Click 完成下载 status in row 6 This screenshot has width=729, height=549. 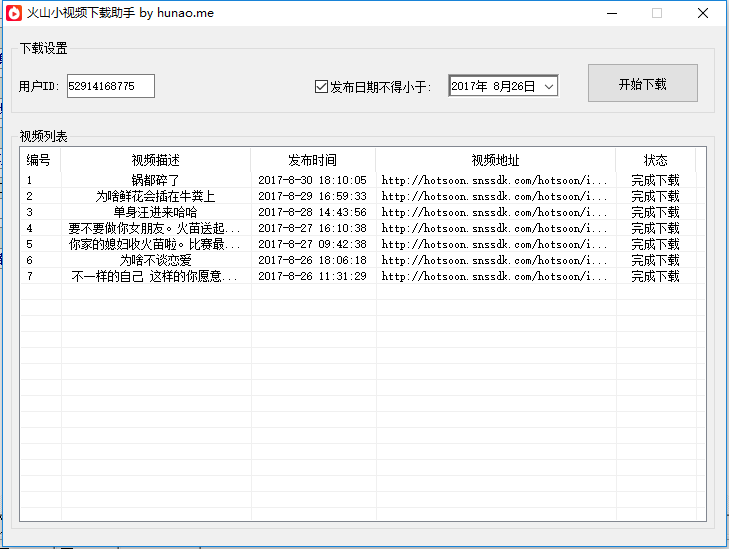point(655,260)
